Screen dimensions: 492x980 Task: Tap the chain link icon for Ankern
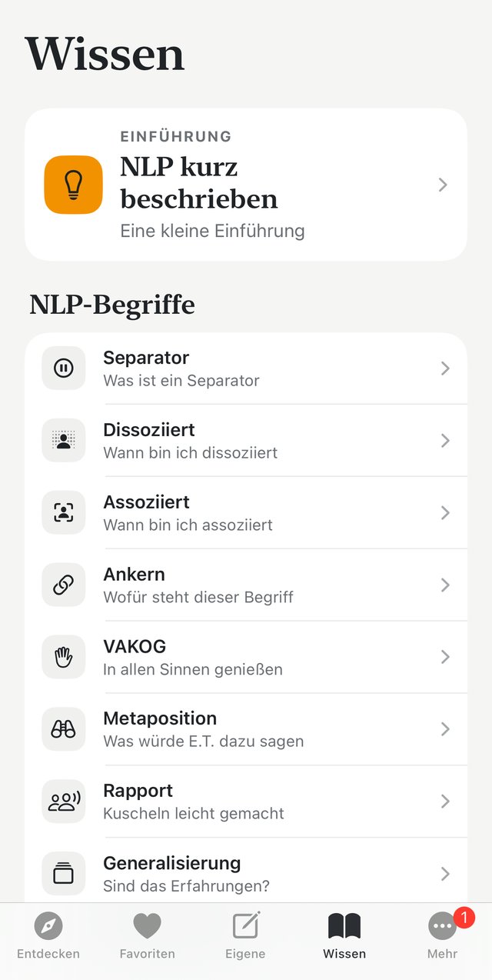(64, 585)
